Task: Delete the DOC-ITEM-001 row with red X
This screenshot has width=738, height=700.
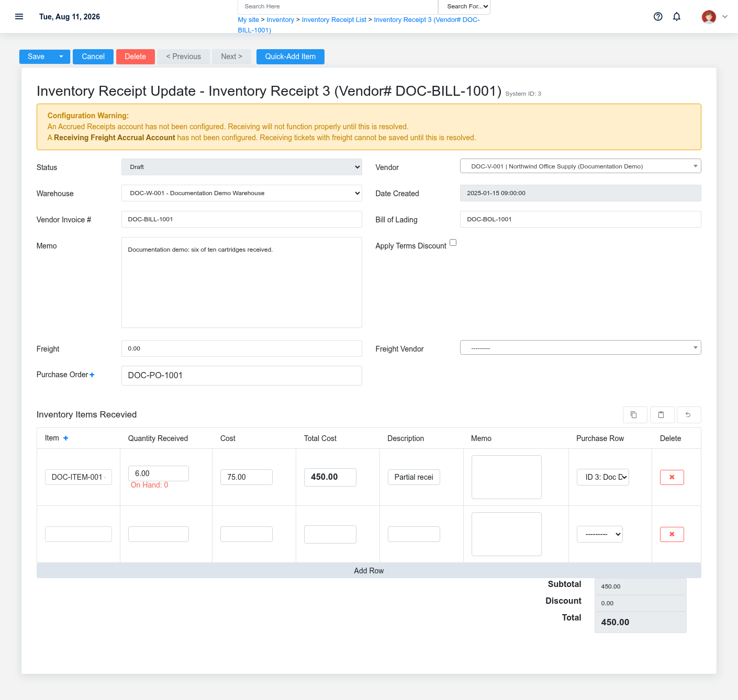Action: (672, 477)
